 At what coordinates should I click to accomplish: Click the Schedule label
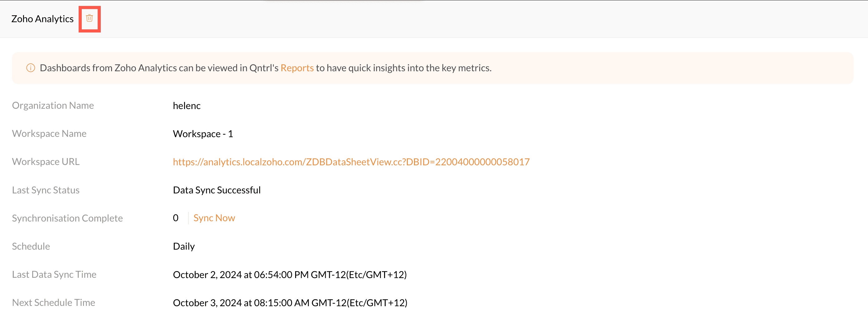(x=31, y=246)
